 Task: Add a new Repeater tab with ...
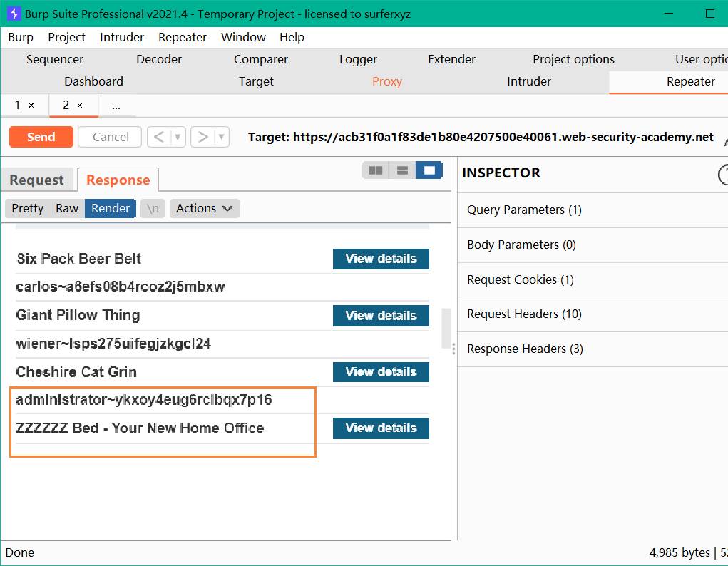point(116,106)
